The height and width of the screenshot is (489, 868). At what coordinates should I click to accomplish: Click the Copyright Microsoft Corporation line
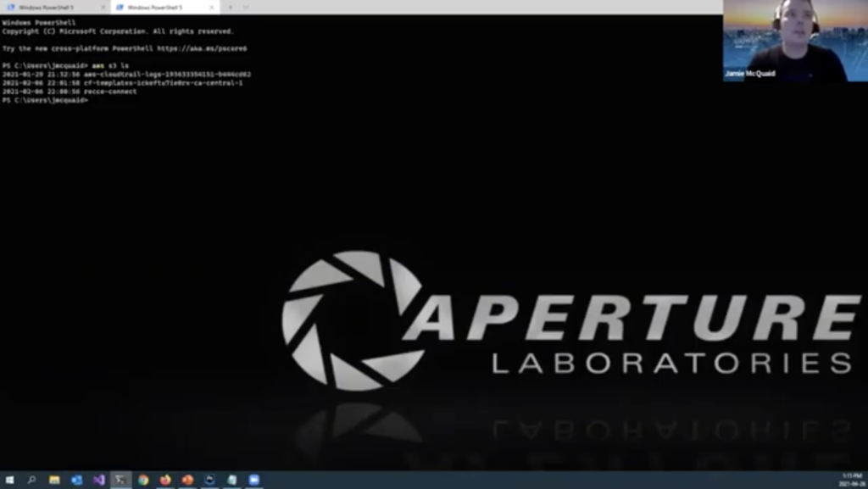pyautogui.click(x=118, y=31)
